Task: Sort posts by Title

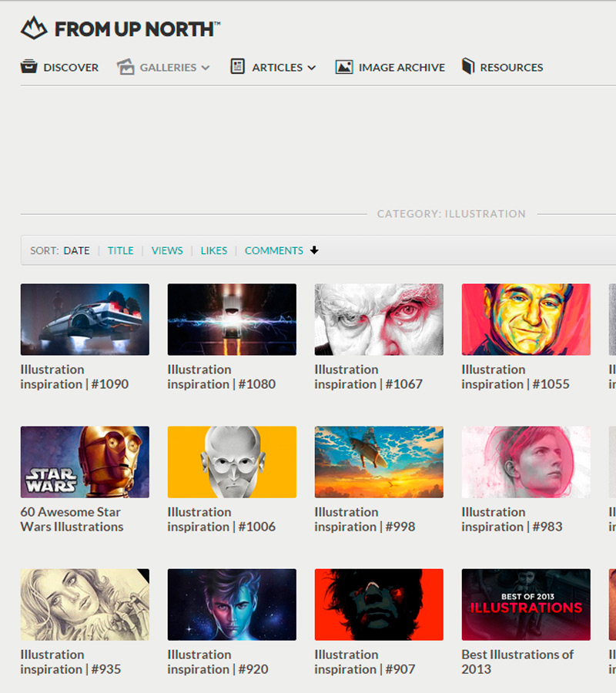Action: tap(120, 250)
